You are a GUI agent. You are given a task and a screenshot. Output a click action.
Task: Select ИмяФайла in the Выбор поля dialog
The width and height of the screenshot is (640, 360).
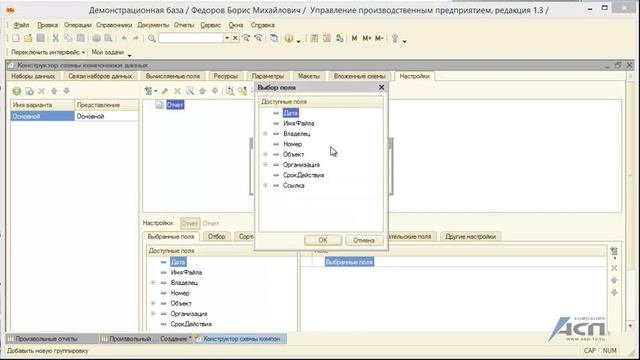[x=299, y=123]
